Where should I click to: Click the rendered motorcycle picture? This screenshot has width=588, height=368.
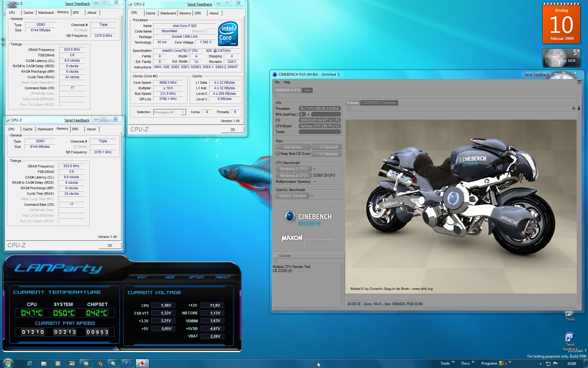(x=461, y=206)
